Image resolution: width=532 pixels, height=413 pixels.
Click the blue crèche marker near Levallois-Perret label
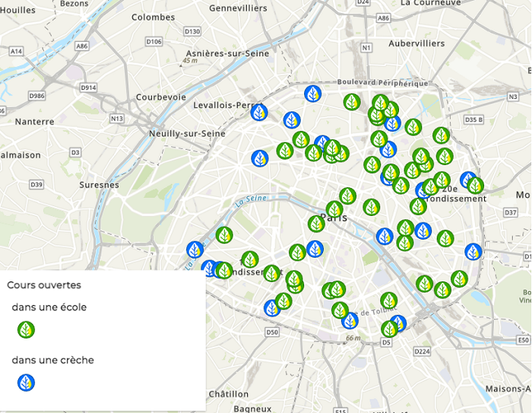259,112
